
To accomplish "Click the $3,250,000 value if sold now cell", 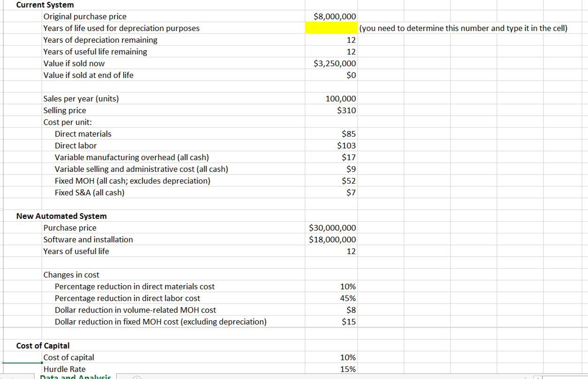I will pyautogui.click(x=331, y=63).
